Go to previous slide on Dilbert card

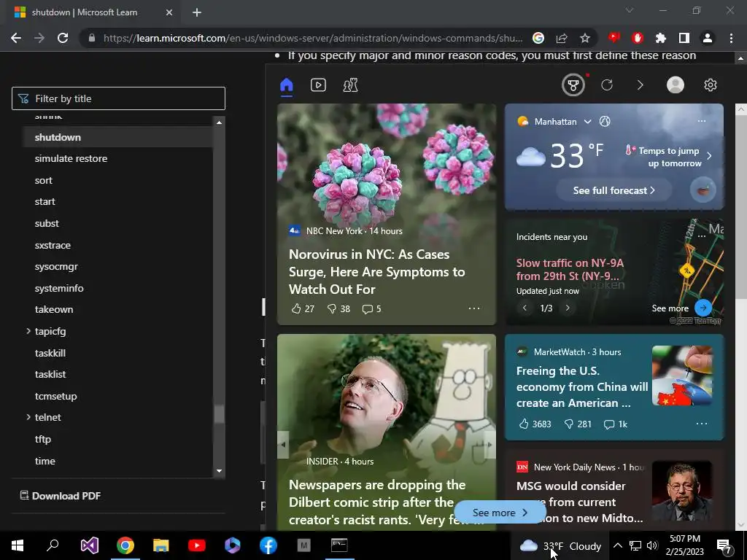(x=283, y=445)
